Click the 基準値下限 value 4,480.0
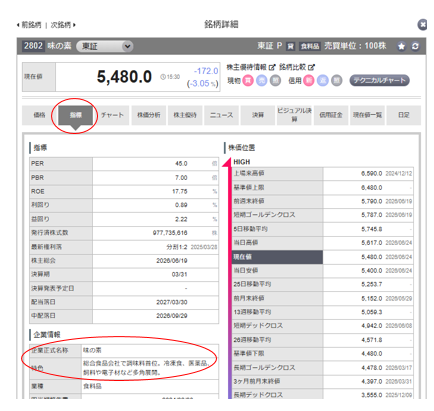 (x=372, y=354)
